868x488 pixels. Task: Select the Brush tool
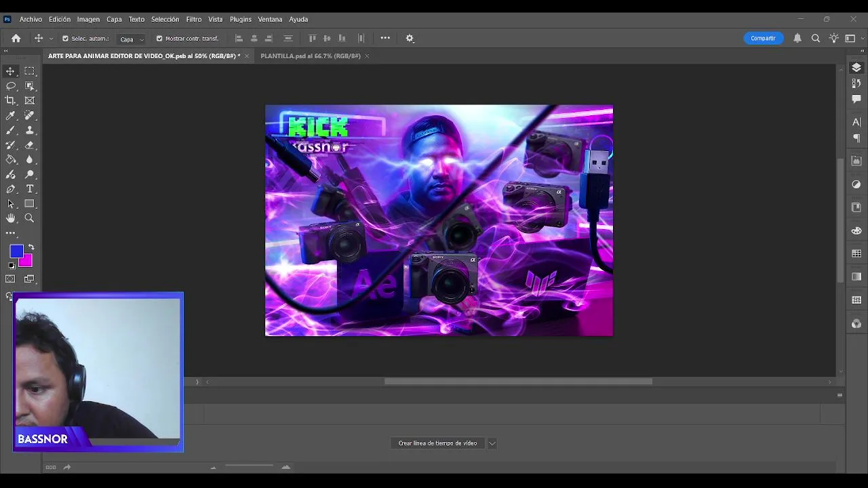(11, 130)
